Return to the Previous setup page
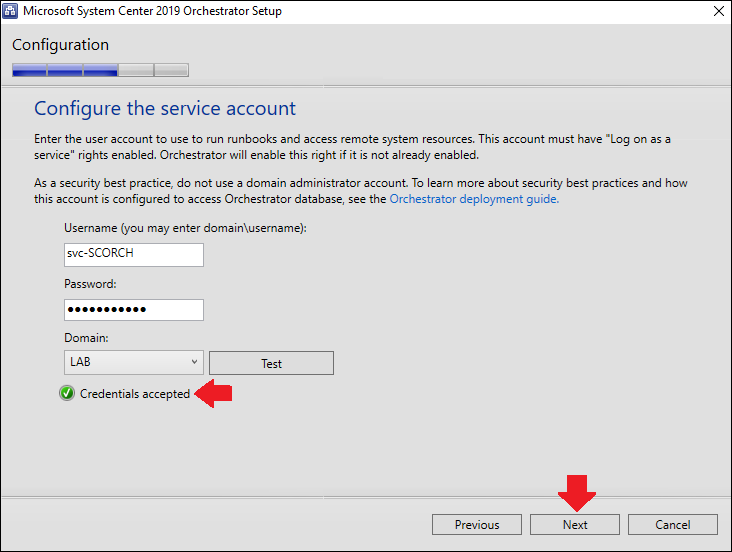 (x=477, y=524)
